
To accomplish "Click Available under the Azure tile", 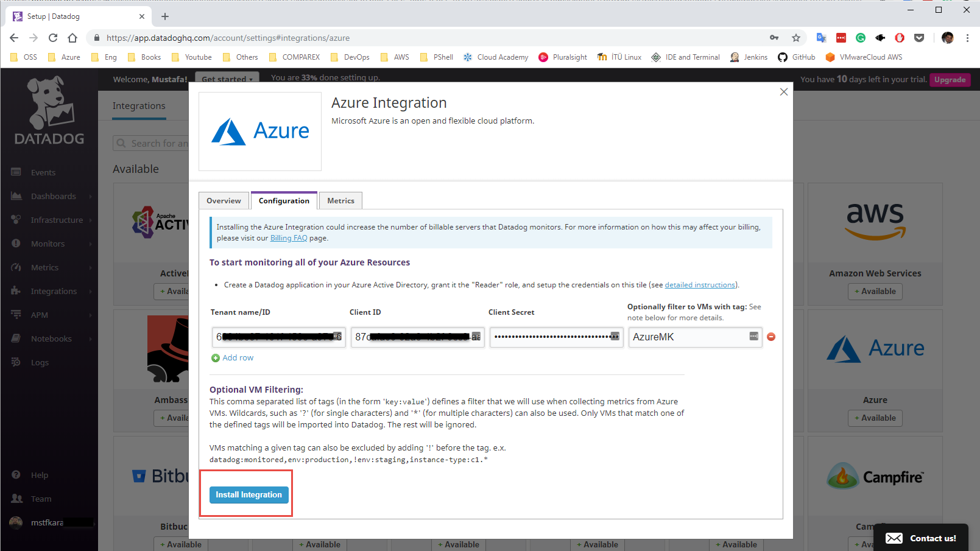I will tap(875, 418).
